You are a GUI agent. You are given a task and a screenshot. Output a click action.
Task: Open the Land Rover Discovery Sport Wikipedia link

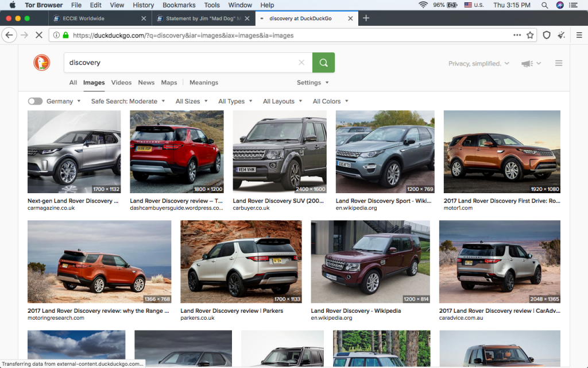click(x=383, y=201)
